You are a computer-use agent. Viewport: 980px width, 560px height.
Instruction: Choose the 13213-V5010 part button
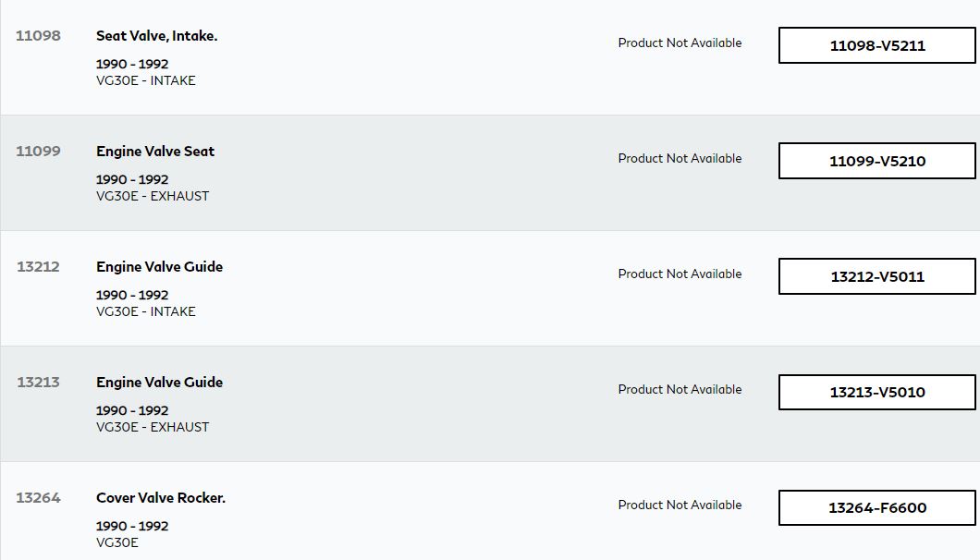876,392
